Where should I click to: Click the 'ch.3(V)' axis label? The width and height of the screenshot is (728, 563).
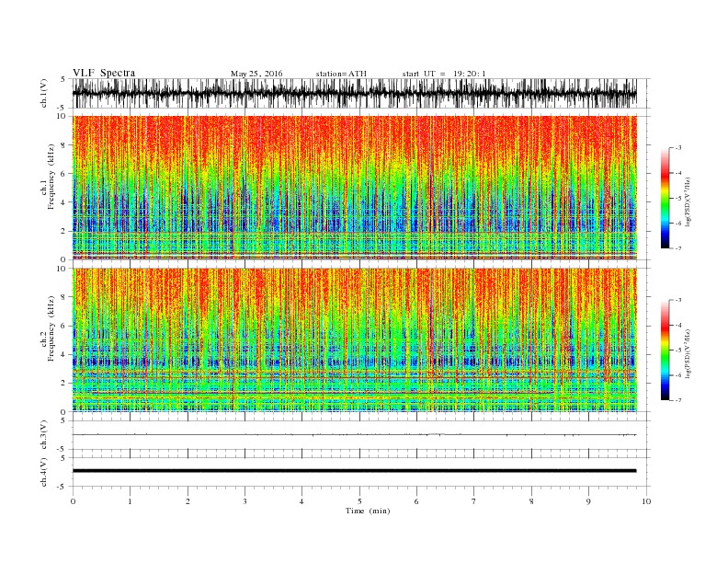click(x=44, y=435)
